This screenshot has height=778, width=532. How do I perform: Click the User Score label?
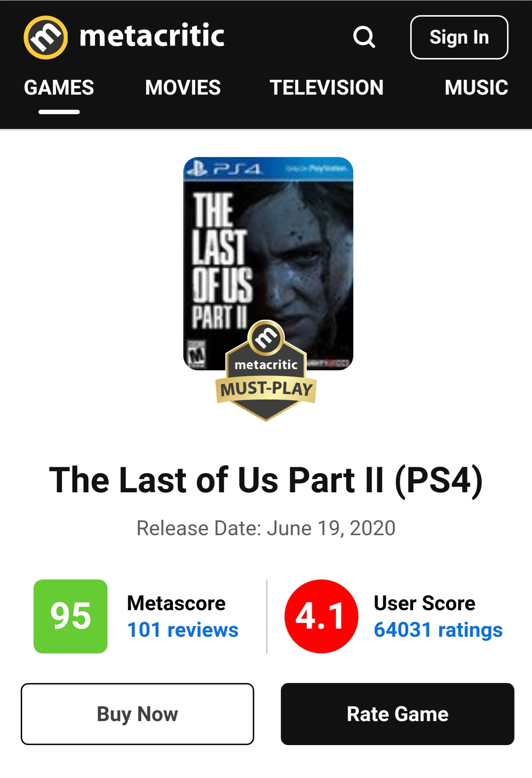coord(424,603)
